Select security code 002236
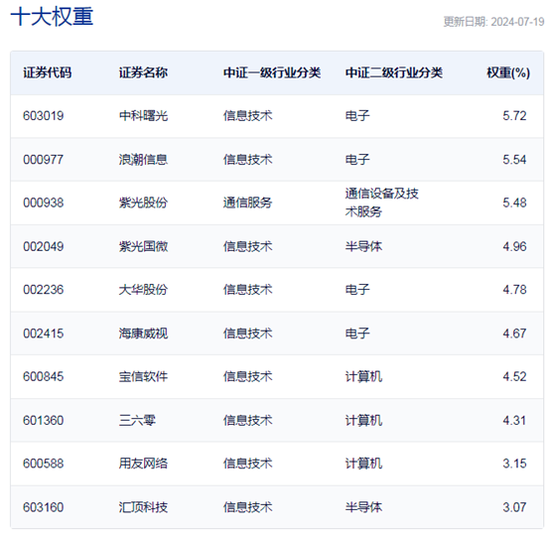This screenshot has height=534, width=550. click(x=43, y=290)
